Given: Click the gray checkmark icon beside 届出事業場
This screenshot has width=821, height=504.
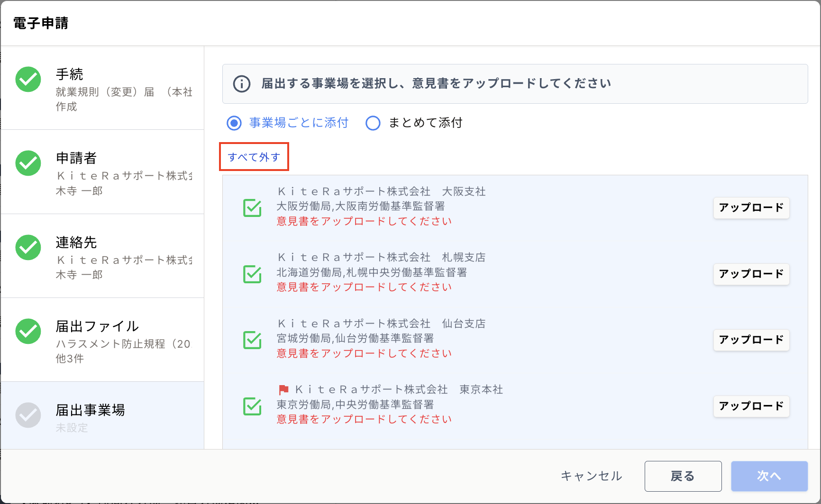Looking at the screenshot, I should pos(28,415).
